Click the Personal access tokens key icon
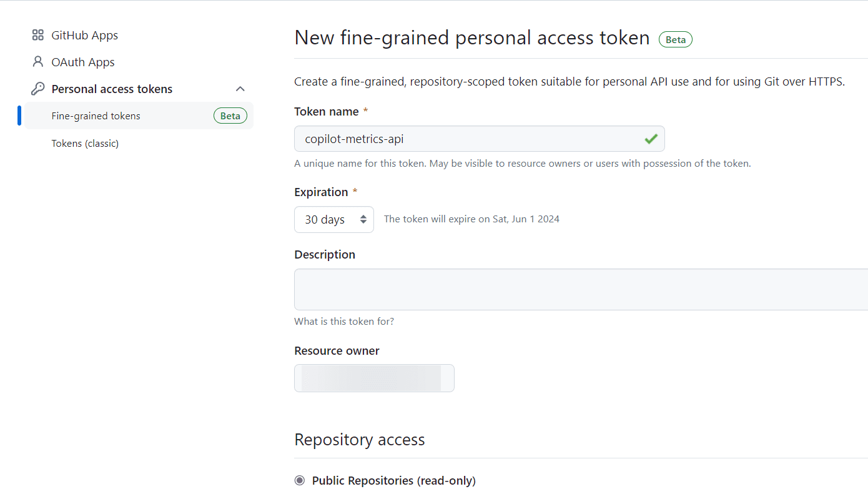 [x=37, y=89]
